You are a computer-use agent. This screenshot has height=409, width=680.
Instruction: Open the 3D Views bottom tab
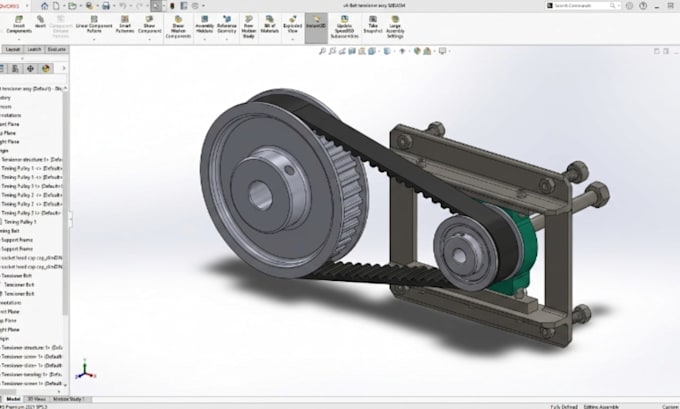pyautogui.click(x=37, y=399)
